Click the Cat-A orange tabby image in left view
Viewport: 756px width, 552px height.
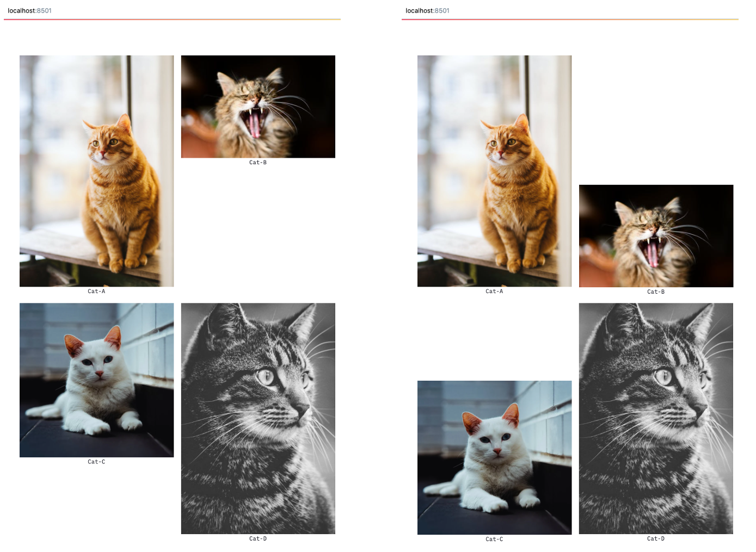tap(96, 170)
